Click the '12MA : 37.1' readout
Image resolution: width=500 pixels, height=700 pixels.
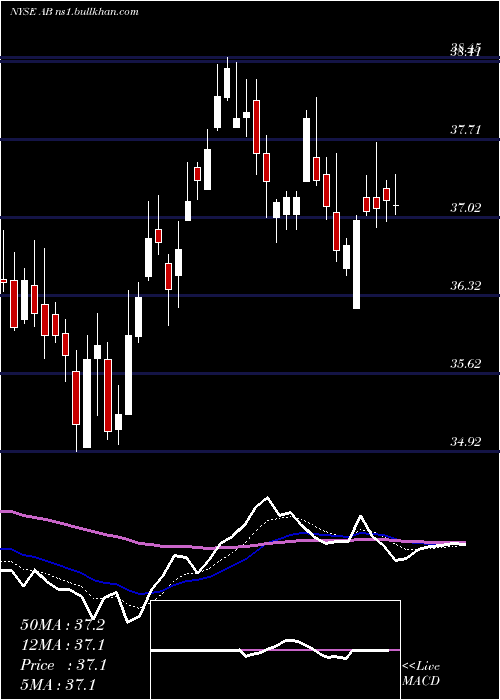click(x=62, y=645)
